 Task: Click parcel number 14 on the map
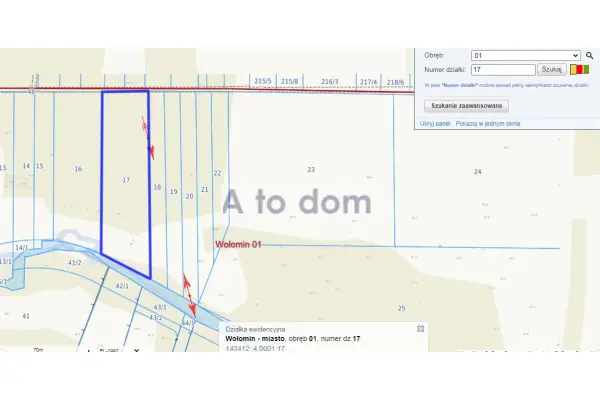(26, 166)
